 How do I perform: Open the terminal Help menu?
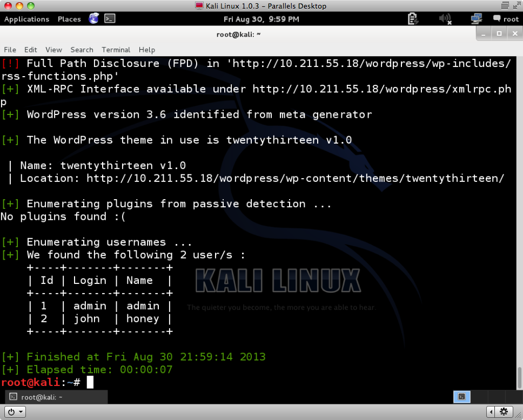pyautogui.click(x=147, y=50)
